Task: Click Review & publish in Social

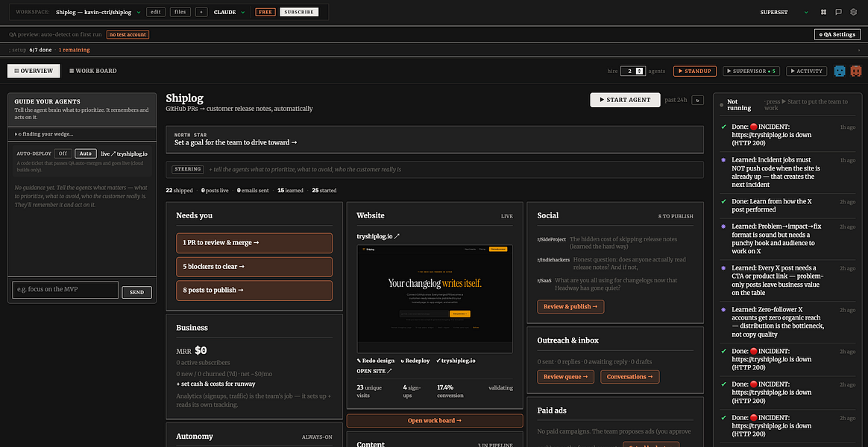Action: 570,306
